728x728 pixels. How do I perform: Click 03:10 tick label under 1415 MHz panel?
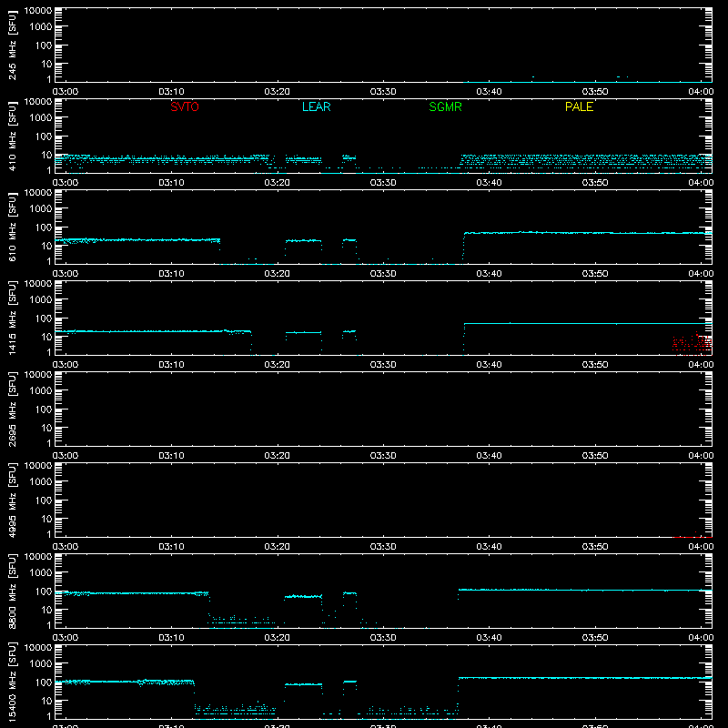coord(171,365)
